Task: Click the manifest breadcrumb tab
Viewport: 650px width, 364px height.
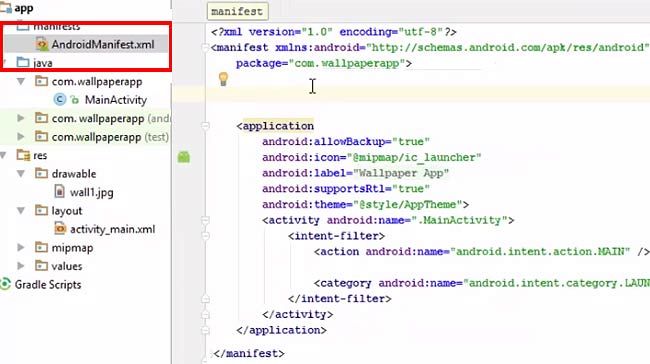Action: (x=237, y=11)
